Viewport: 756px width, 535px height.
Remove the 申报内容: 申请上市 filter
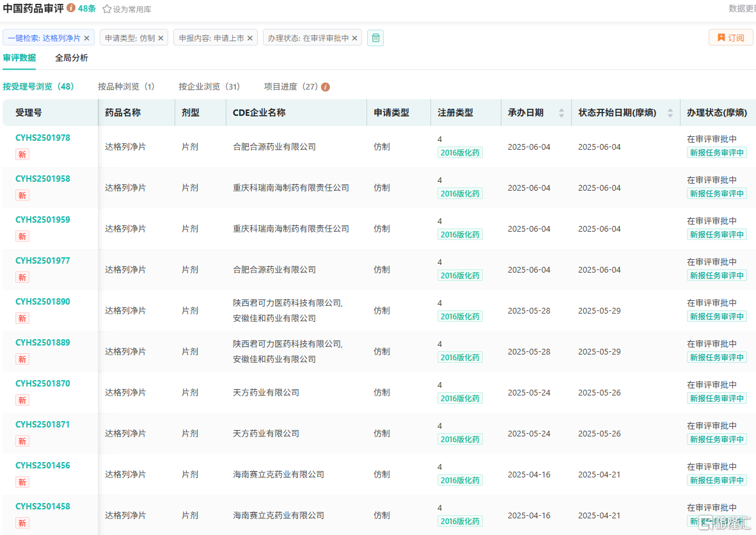(249, 38)
